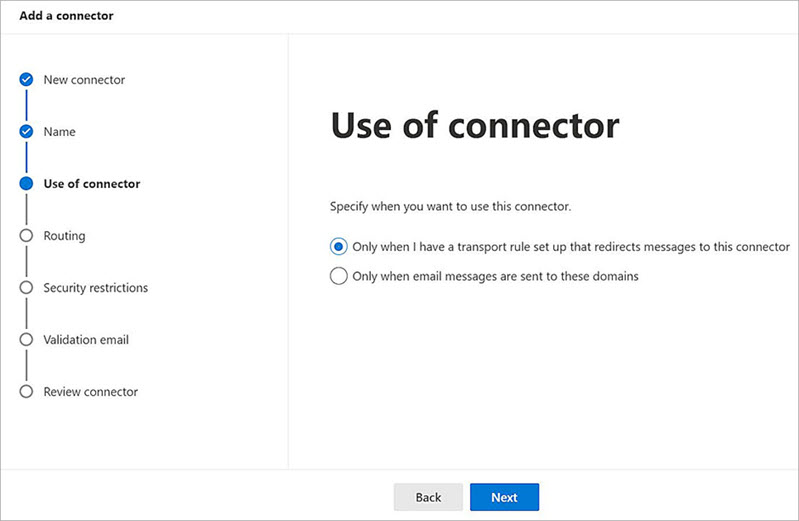Click the Name step checkmark icon
Image resolution: width=799 pixels, height=521 pixels.
point(26,132)
